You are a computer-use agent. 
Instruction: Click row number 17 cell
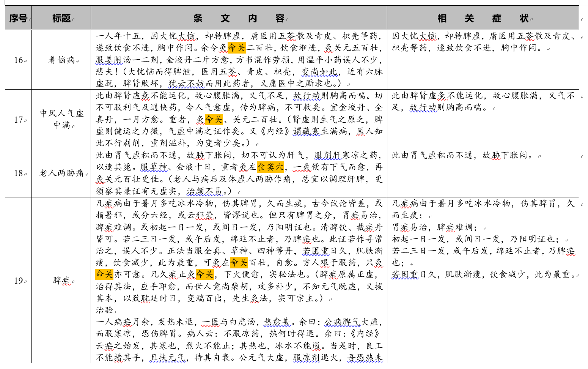click(x=19, y=120)
